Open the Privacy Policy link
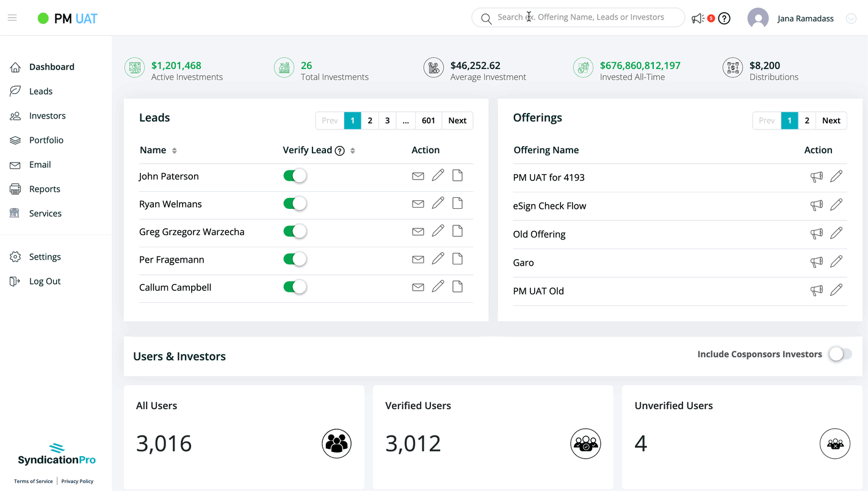Screen dimensions: 868x491 point(78,481)
